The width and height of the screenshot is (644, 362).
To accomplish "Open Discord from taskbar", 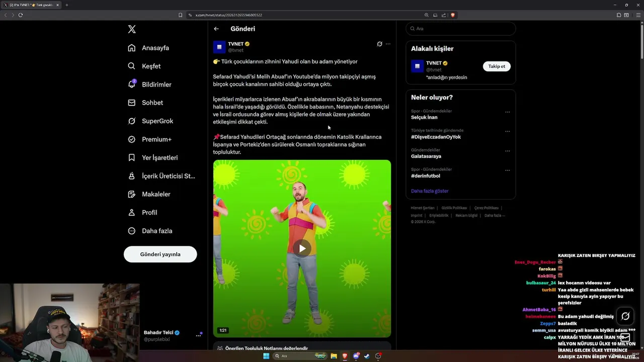I will coord(356,356).
